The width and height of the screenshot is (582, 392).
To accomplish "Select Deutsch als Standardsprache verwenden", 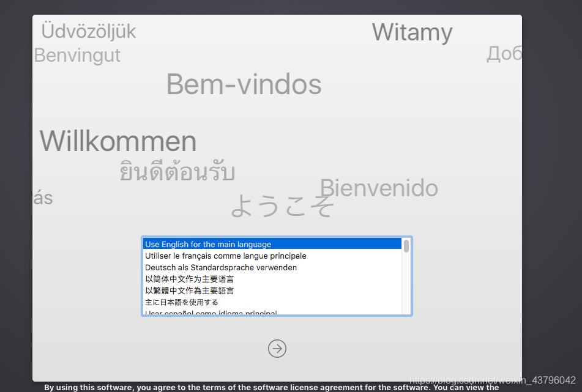I will 272,267.
